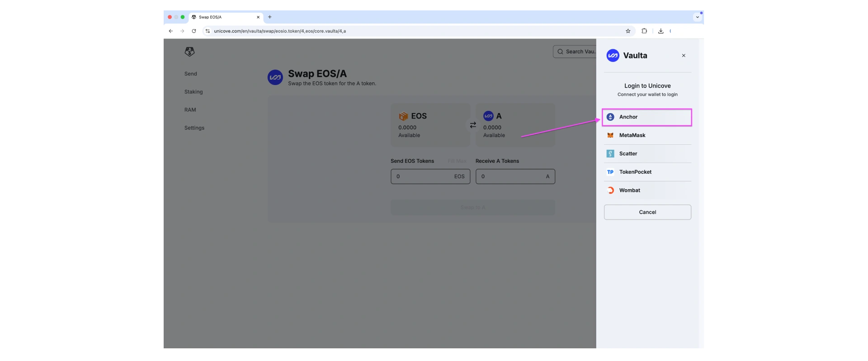This screenshot has height=361, width=868.
Task: Click the swap direction arrows icon
Action: pos(473,125)
